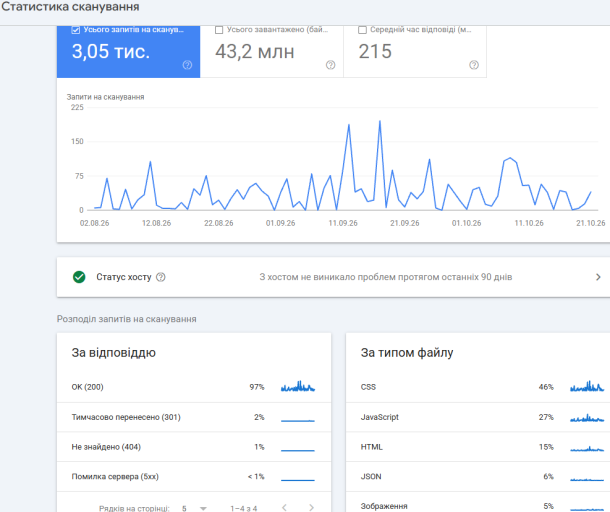Open rows per page dropdown

coord(194,508)
